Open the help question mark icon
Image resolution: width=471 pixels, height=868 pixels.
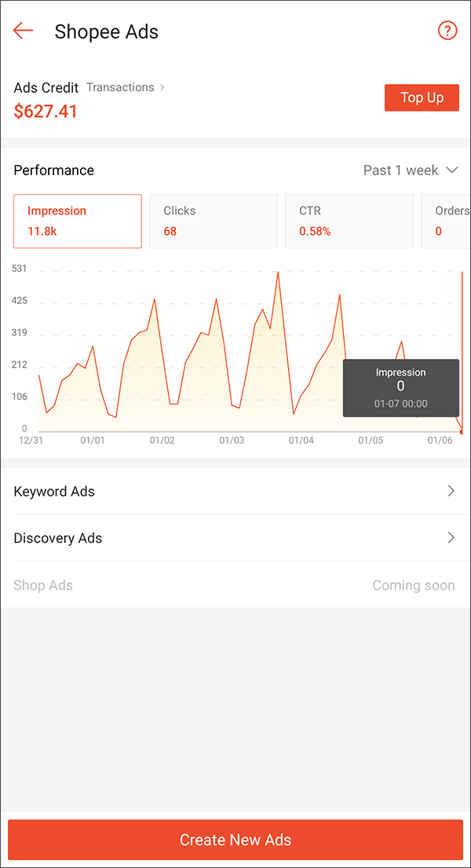(x=447, y=31)
